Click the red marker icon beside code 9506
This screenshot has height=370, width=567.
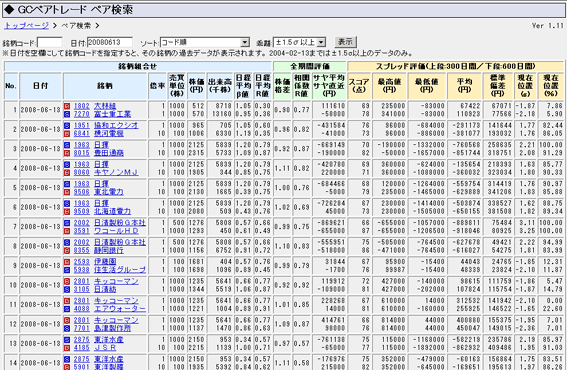tap(67, 192)
